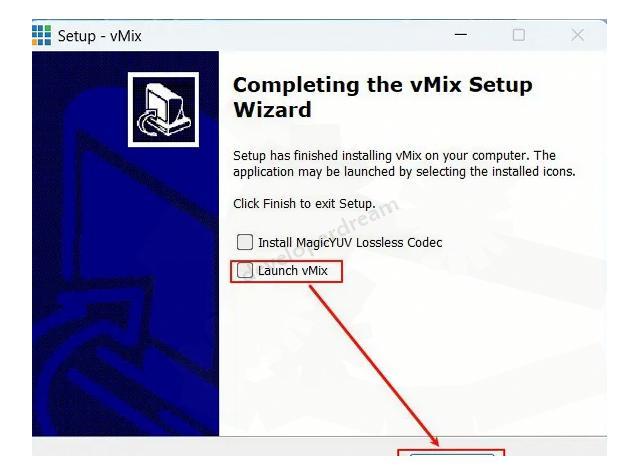
Task: Toggle the Launch vMix checkbox
Action: (245, 271)
